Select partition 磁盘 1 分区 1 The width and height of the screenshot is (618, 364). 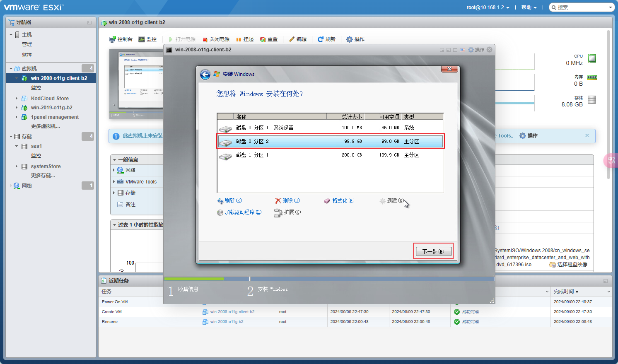pos(330,155)
